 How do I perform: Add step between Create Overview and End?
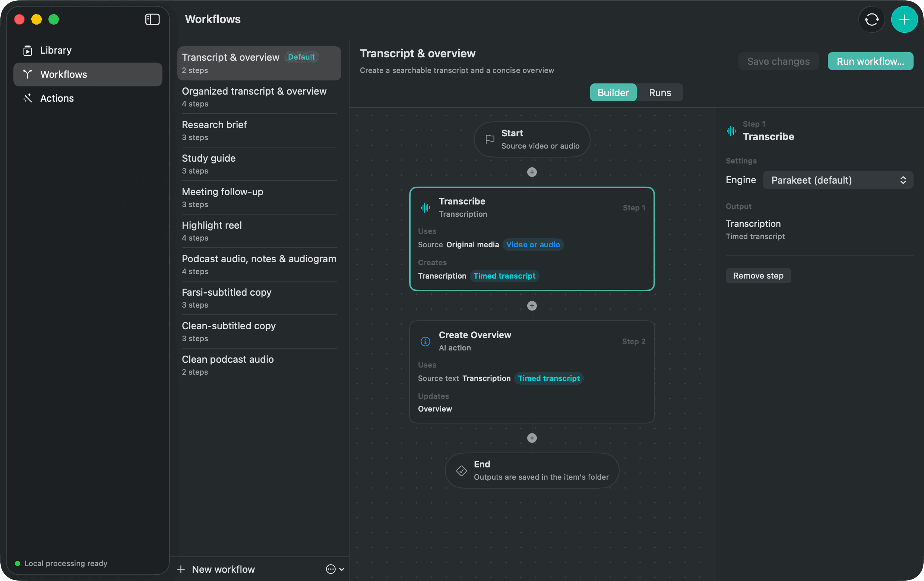point(531,438)
